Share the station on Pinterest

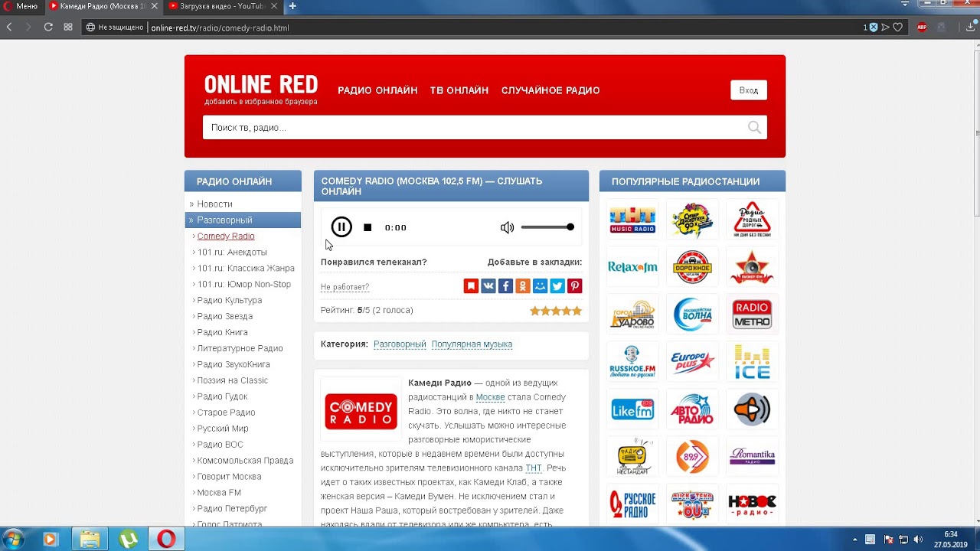(x=575, y=286)
